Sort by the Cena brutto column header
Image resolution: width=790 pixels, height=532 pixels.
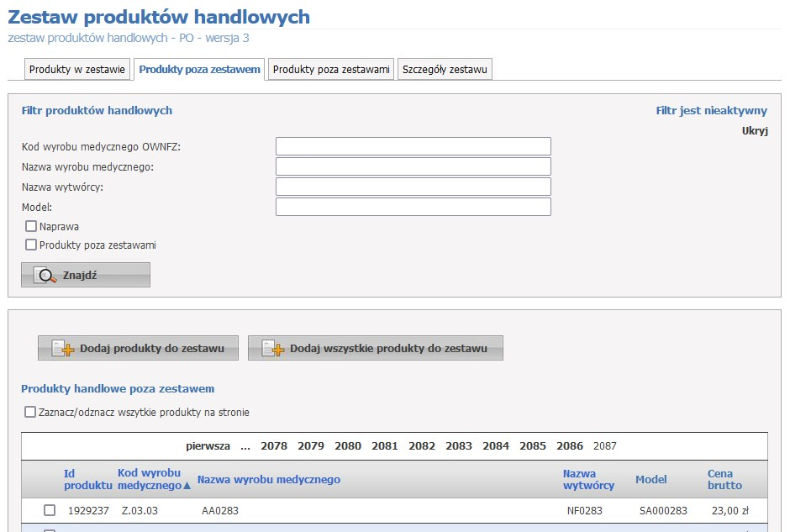[x=724, y=479]
